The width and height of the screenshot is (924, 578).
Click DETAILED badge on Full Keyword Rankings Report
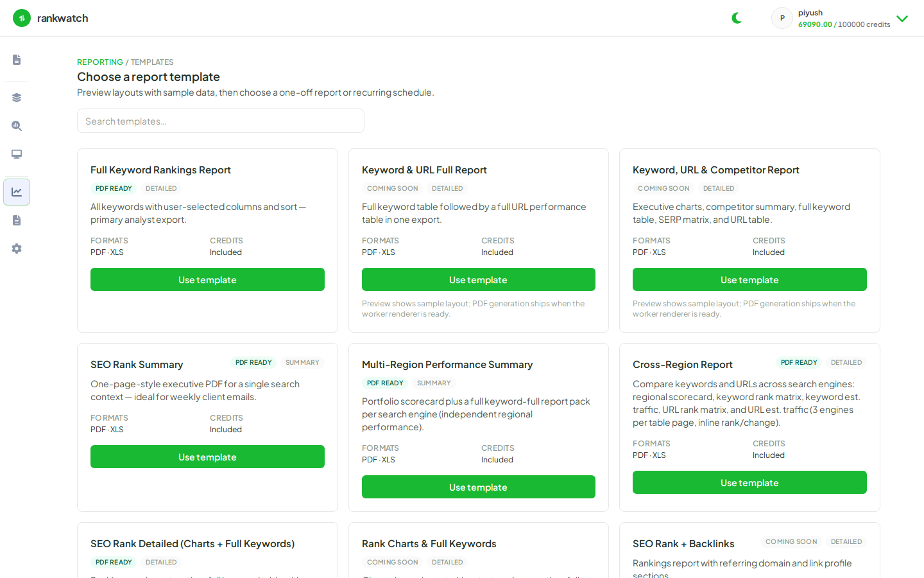pos(161,188)
